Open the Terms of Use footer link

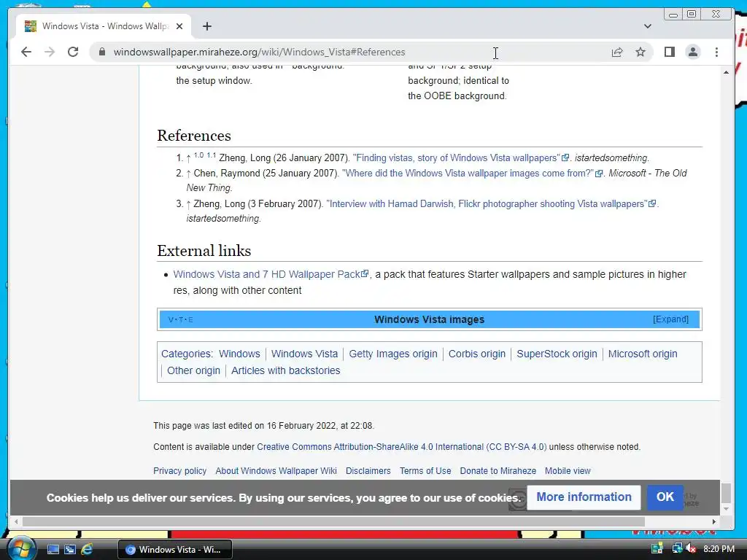tap(425, 470)
